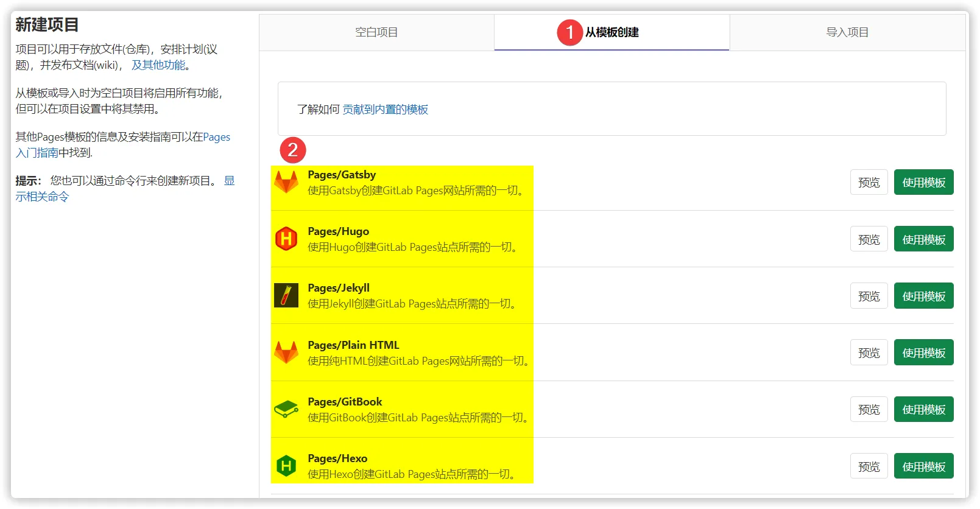Screen dimensions: 980x509
Task: Click description 使用纯HTML创建GitLab Pages网站所需的一切
Action: [x=418, y=361]
